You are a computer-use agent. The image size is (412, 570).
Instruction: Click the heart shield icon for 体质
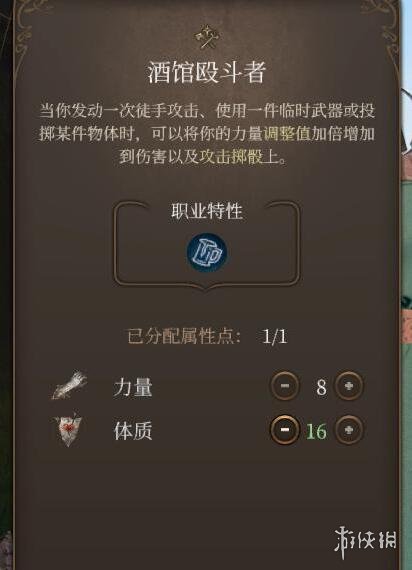point(68,430)
